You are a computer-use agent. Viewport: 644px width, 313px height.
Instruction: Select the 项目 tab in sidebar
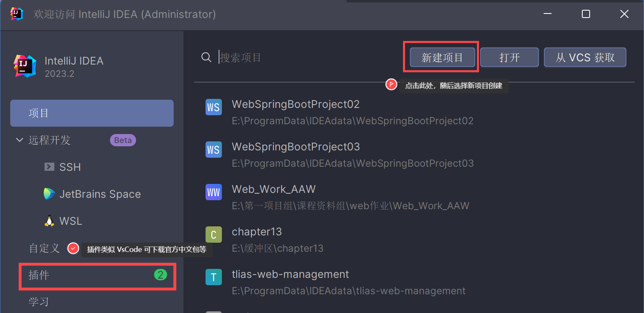tap(92, 113)
